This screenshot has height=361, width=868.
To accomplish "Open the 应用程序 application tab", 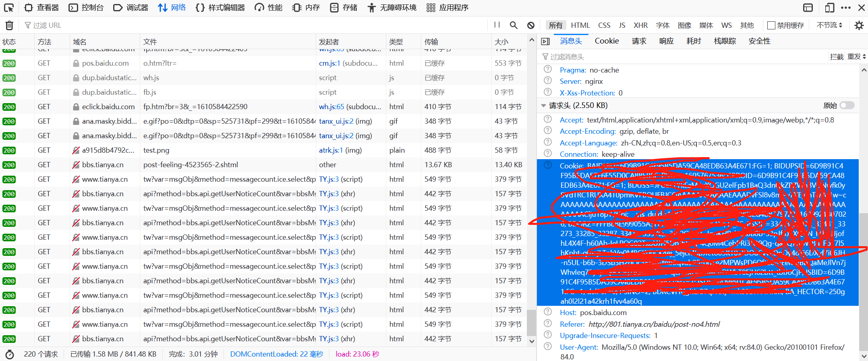I will point(447,8).
